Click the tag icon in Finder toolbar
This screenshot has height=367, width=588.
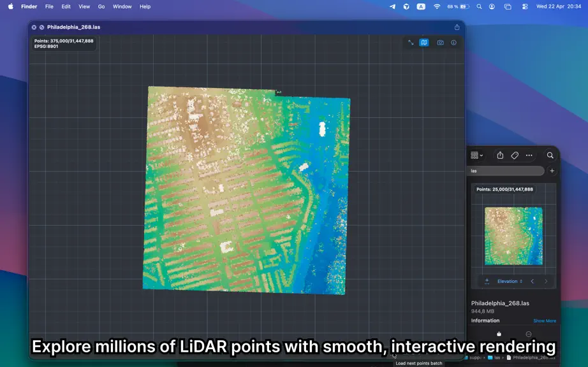515,155
